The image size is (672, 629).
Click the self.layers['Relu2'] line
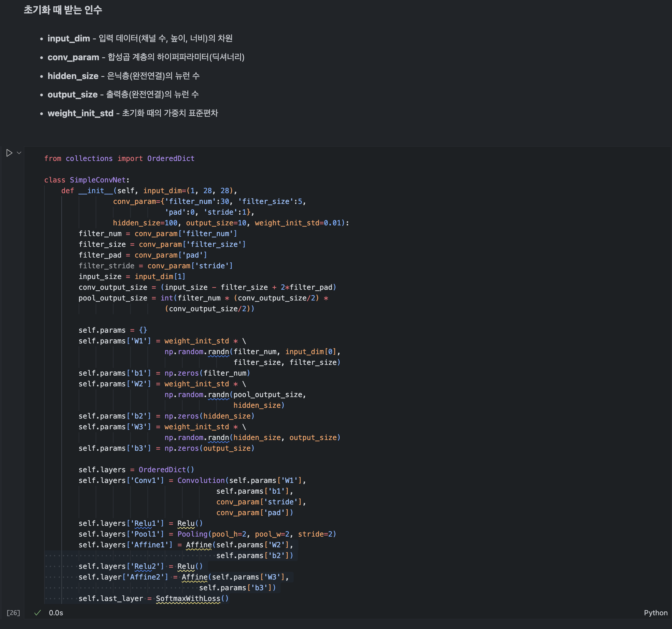(x=141, y=566)
